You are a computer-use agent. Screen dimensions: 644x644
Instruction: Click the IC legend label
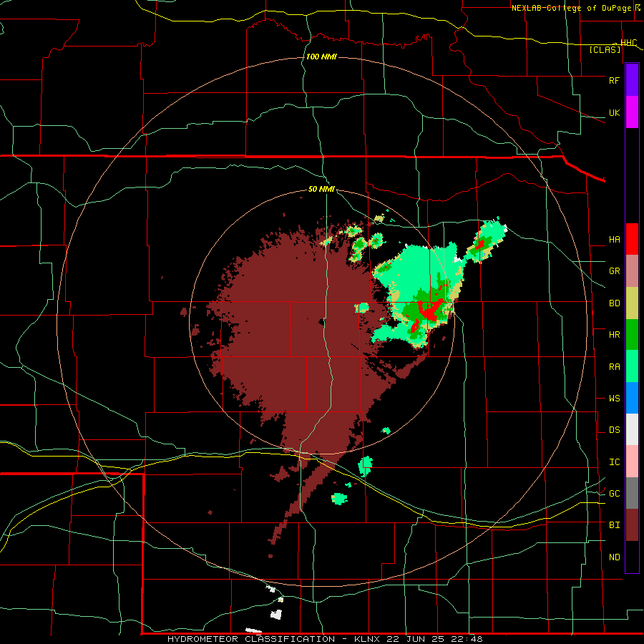tap(614, 462)
